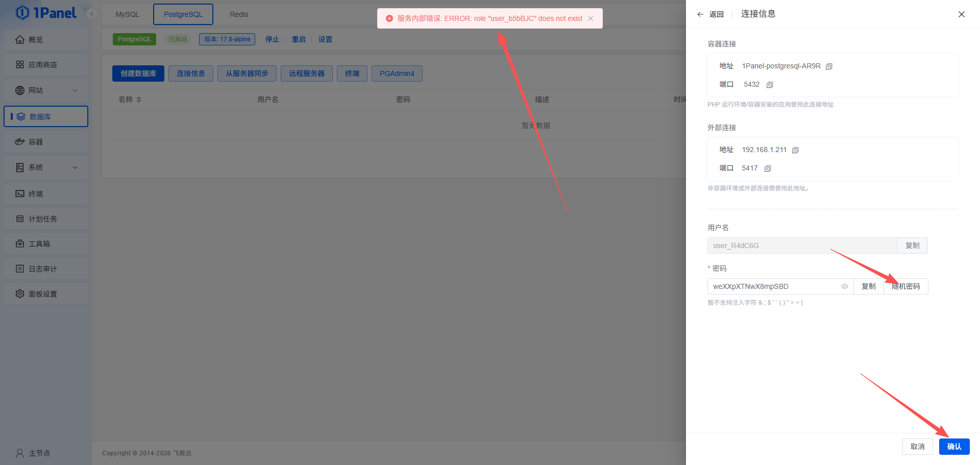Copy the username with 复制 button
This screenshot has height=465, width=980.
(x=912, y=246)
